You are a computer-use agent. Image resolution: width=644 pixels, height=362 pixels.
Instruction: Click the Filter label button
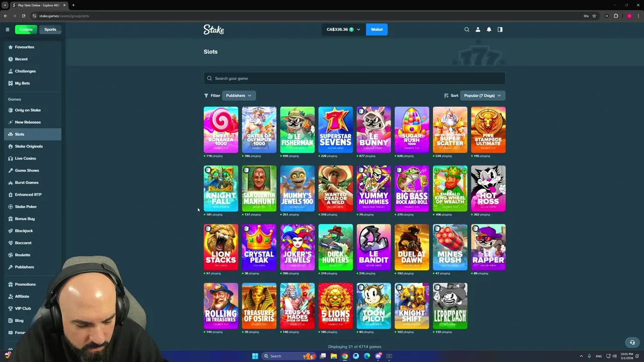(212, 96)
